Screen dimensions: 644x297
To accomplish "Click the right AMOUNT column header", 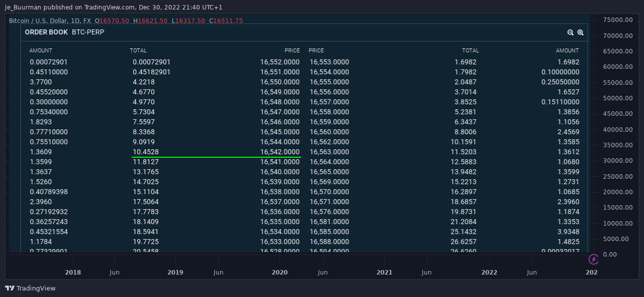I will (x=568, y=50).
